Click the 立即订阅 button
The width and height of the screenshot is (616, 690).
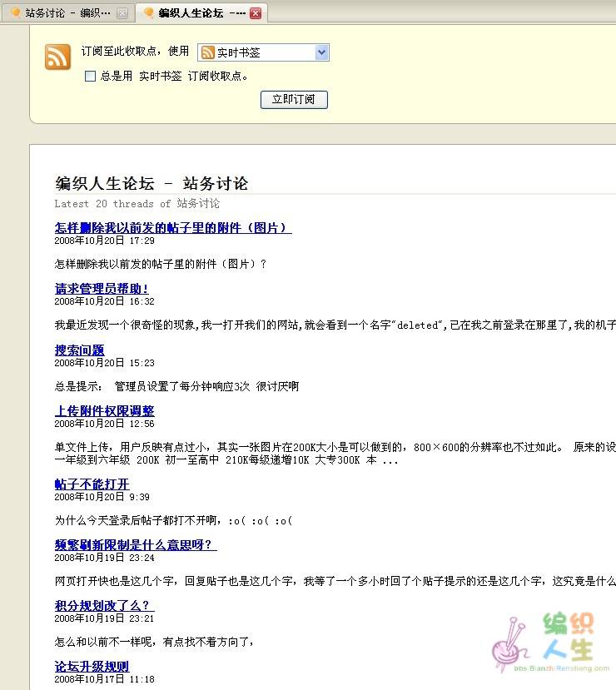294,99
